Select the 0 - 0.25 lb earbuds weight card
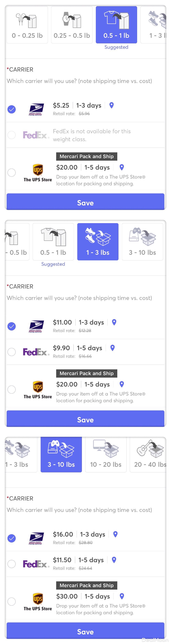The height and width of the screenshot is (644, 171). click(x=27, y=25)
